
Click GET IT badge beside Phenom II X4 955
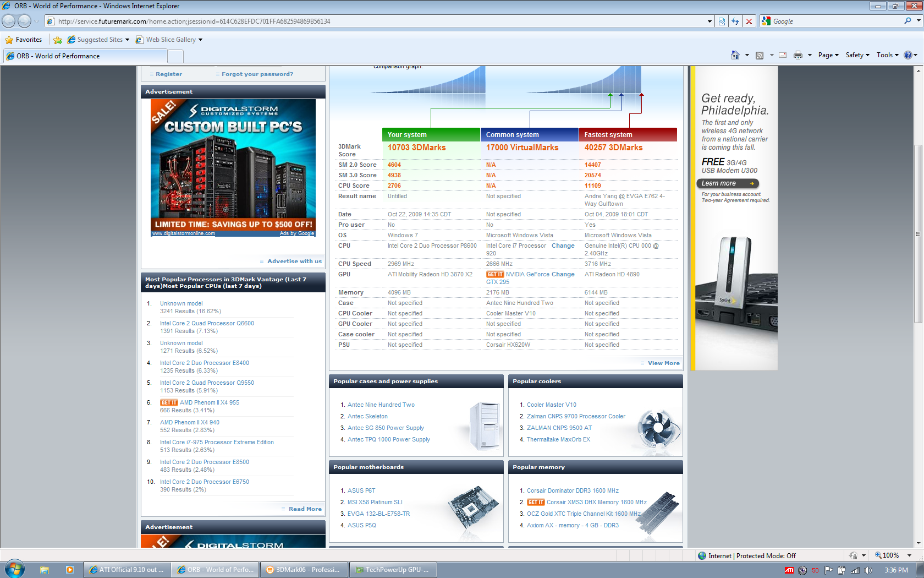pos(169,403)
